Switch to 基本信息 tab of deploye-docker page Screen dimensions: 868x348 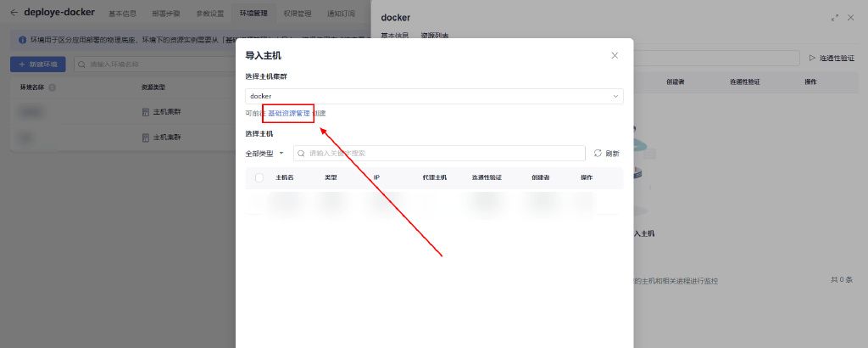122,14
